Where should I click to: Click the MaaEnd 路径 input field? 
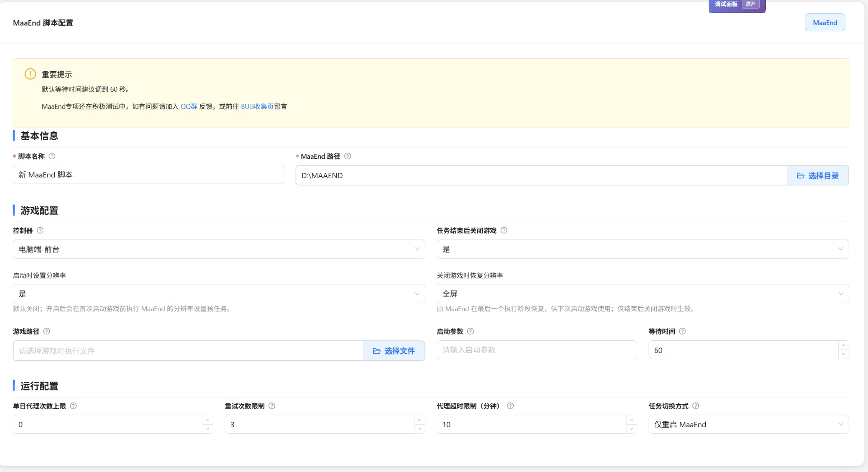541,175
